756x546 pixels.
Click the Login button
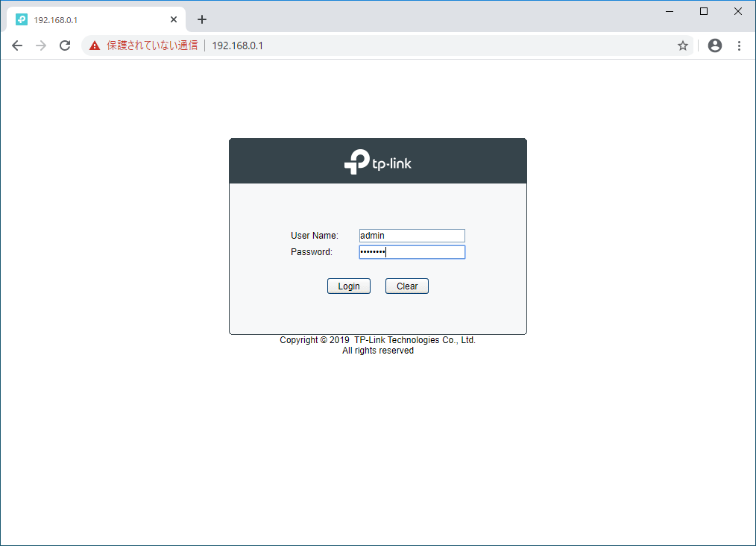[x=349, y=286]
